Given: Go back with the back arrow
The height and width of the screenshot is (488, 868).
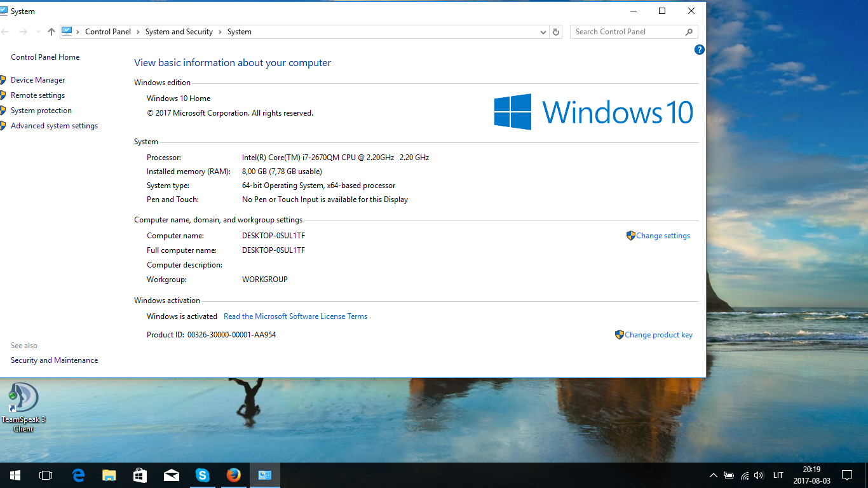Looking at the screenshot, I should pos(6,32).
